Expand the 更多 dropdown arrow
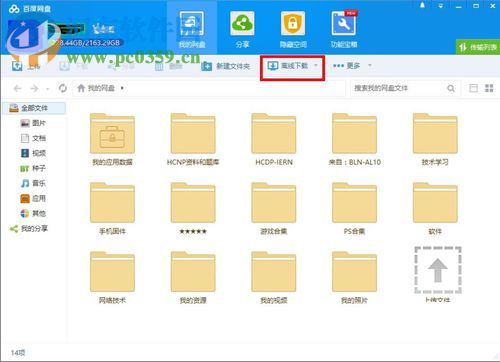The image size is (500, 362). coord(369,66)
